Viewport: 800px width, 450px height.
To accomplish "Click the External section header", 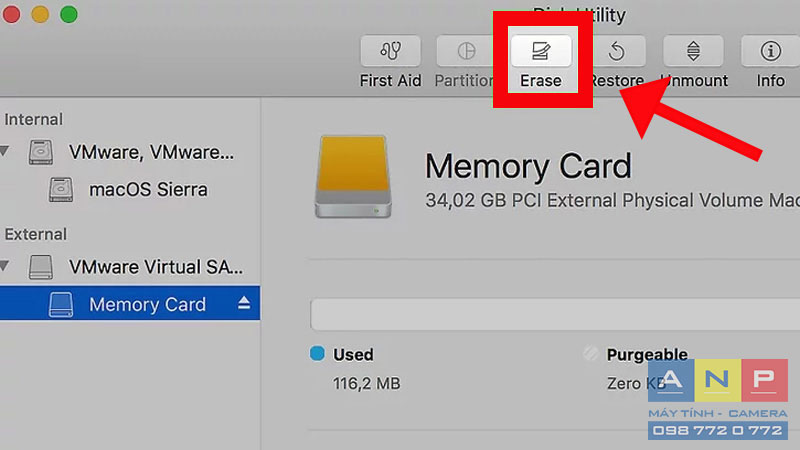I will [36, 234].
